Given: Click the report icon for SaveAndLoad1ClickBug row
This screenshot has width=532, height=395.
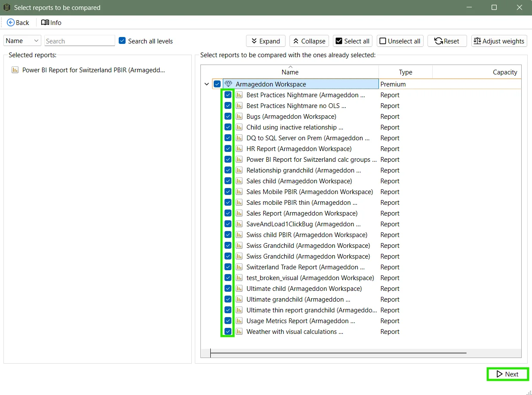Looking at the screenshot, I should point(239,224).
